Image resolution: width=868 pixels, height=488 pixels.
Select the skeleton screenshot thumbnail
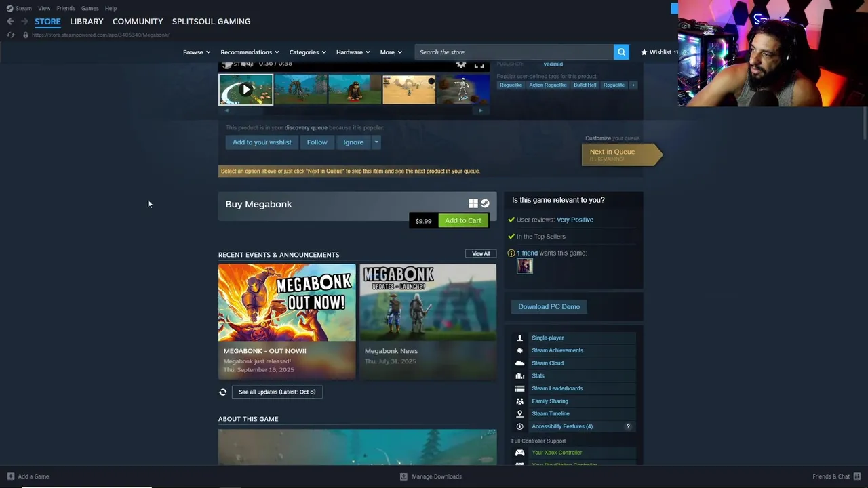463,89
